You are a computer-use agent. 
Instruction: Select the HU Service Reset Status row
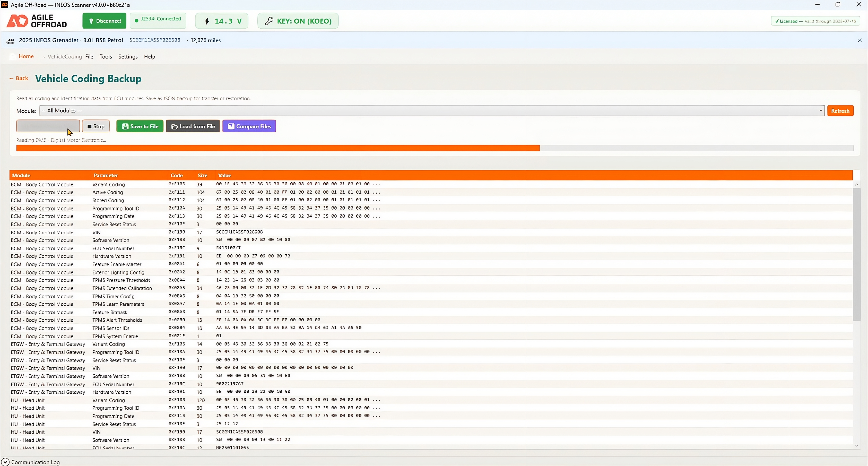(431, 424)
